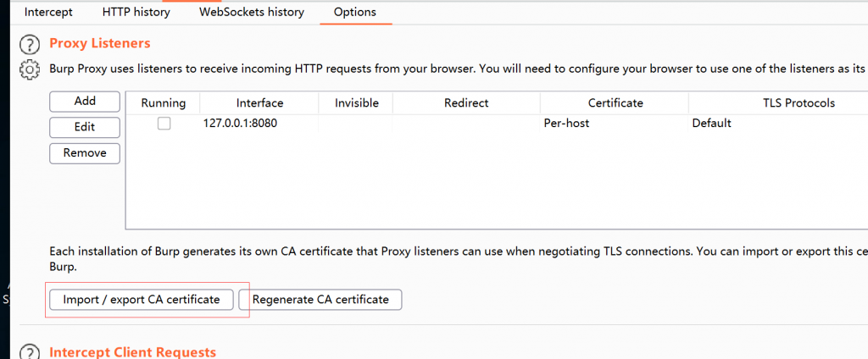Open the Proxy Listeners help icon
The image size is (868, 359).
[x=30, y=44]
